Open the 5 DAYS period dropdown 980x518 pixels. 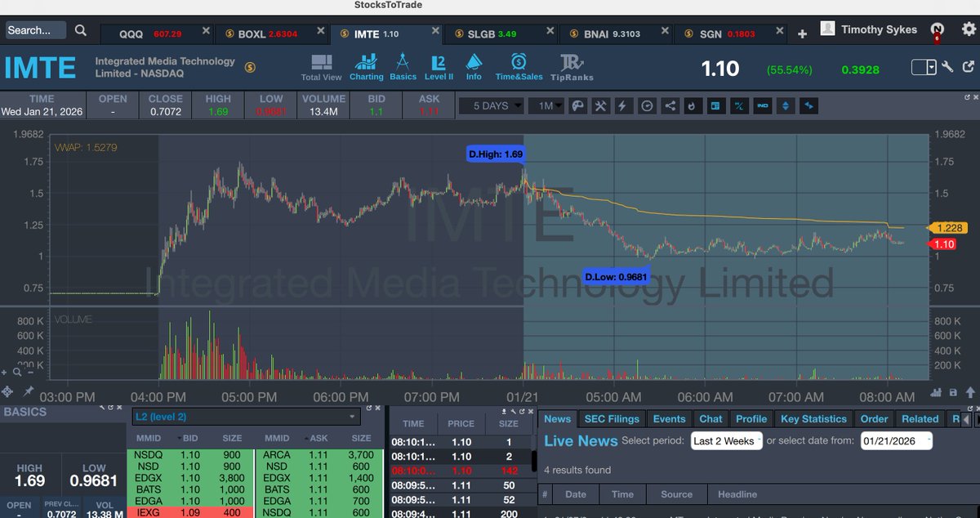tap(490, 105)
